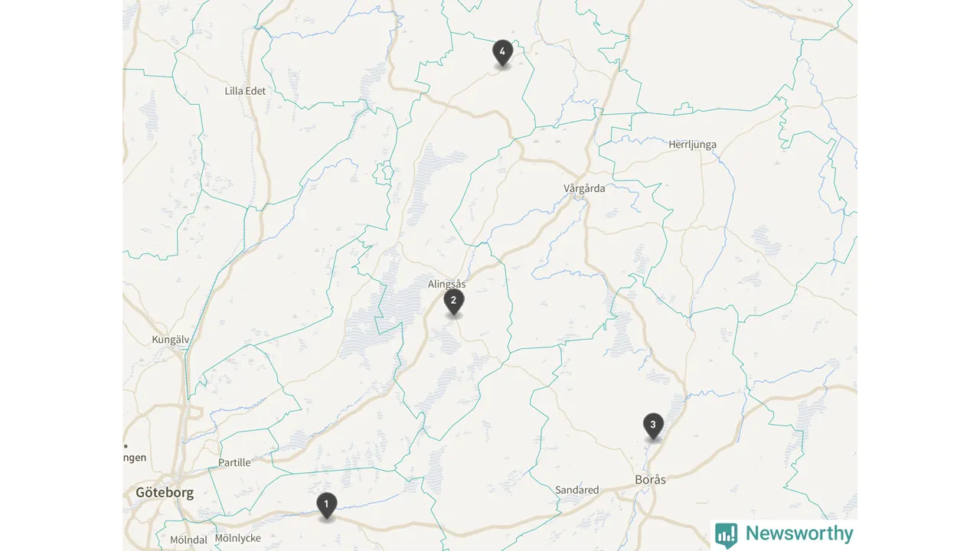
Task: Click map marker number 4
Action: [502, 54]
